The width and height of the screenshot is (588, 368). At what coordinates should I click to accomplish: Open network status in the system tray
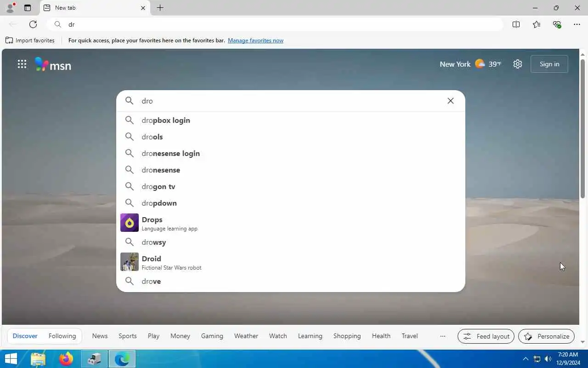[537, 359]
